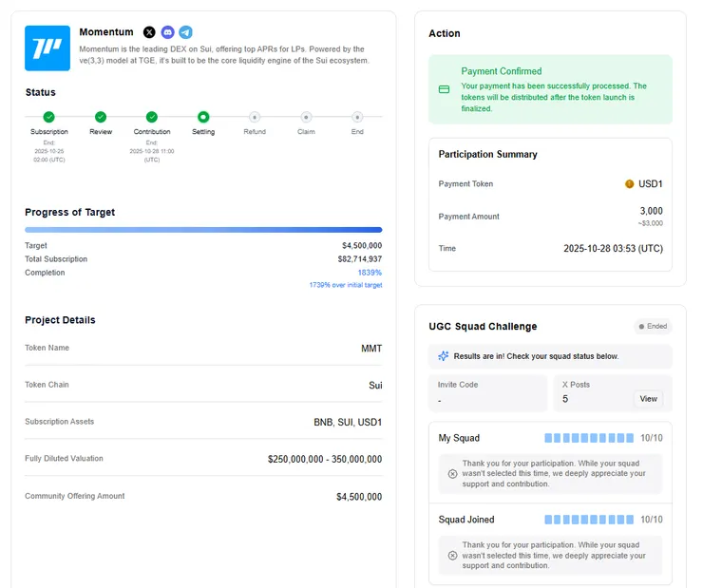
Task: Click the Community Offering Amount $4,500,000 value
Action: click(359, 497)
